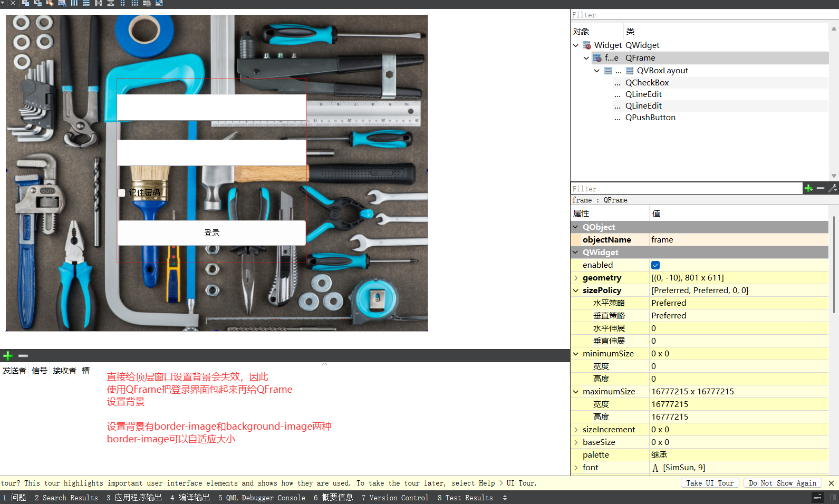The height and width of the screenshot is (504, 839).
Task: Toggle the output pane progress details icon
Action: tap(817, 498)
